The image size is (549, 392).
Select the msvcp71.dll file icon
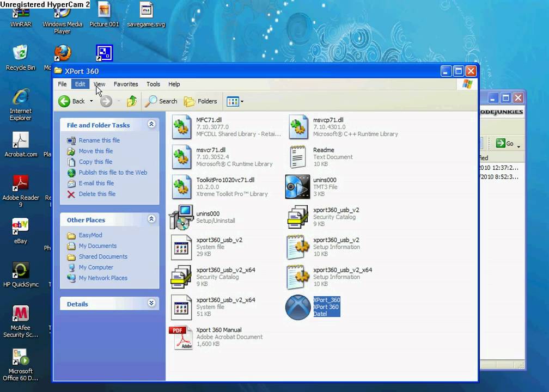click(298, 127)
